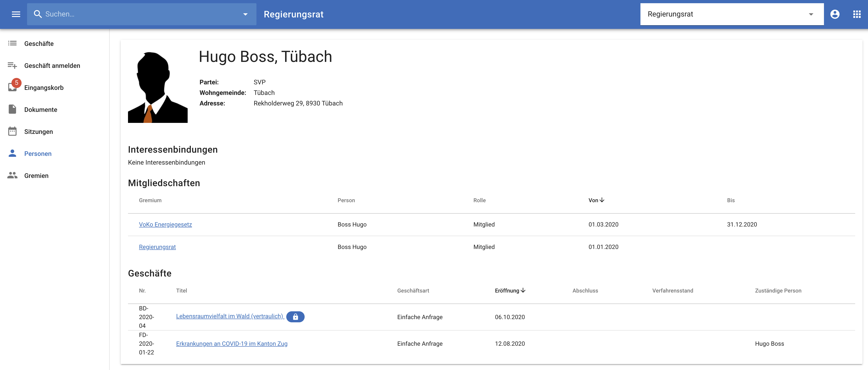Click the Sitzungen calendar icon
This screenshot has width=868, height=370.
click(x=12, y=131)
